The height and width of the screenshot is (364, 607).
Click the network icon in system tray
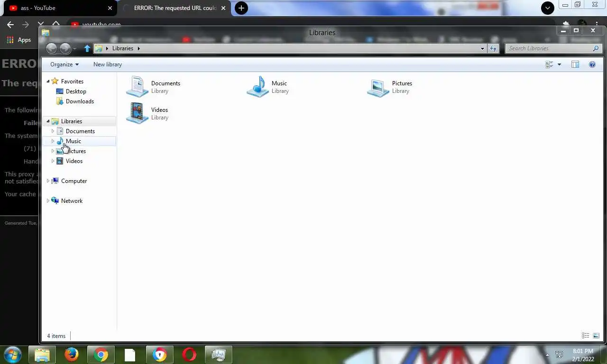coord(559,355)
